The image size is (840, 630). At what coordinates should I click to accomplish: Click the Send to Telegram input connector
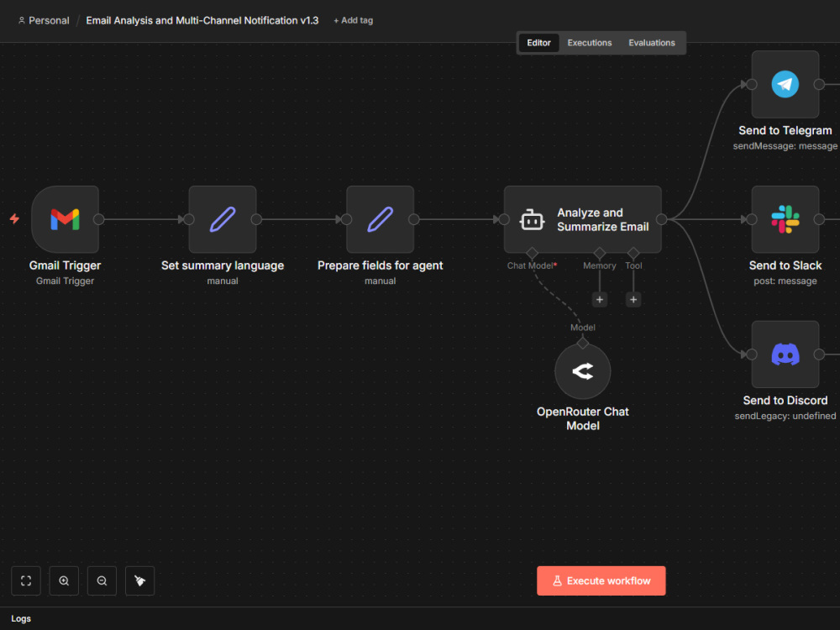click(x=752, y=84)
